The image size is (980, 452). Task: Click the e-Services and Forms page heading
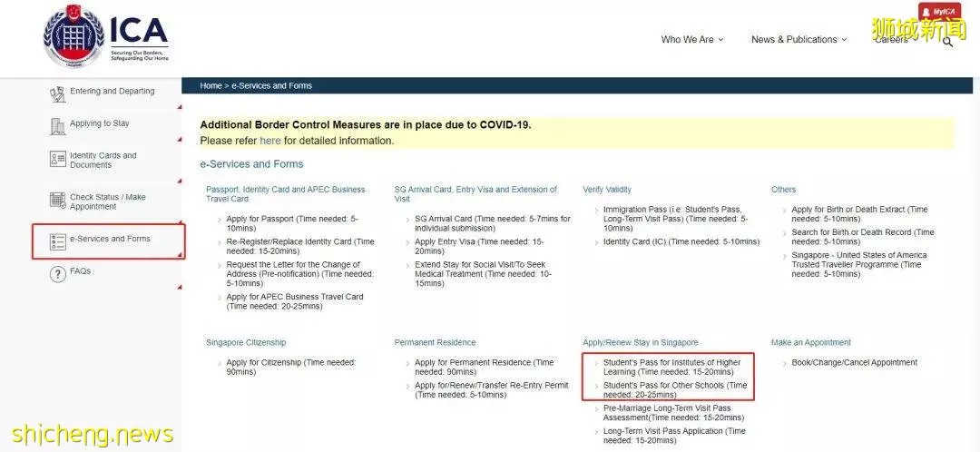[251, 163]
